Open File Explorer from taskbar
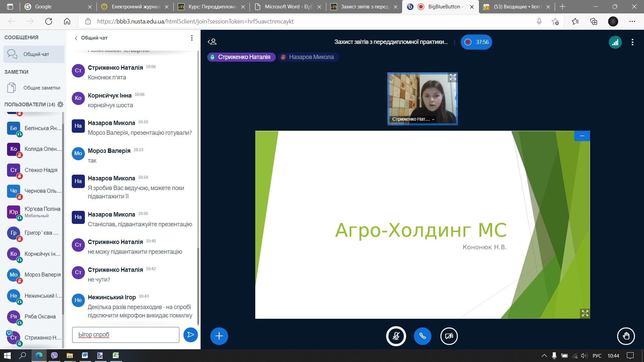Screen dimensions: 644x362 (x=69, y=355)
